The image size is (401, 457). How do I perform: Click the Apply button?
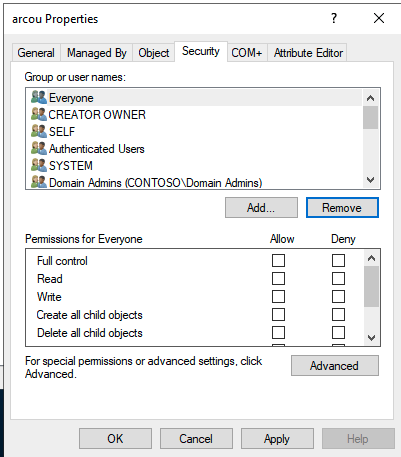(x=277, y=438)
